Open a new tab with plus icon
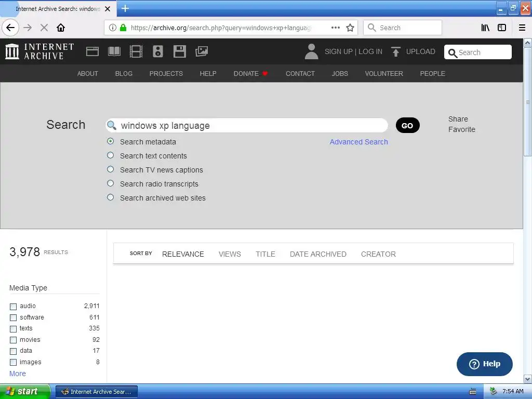 (x=125, y=8)
